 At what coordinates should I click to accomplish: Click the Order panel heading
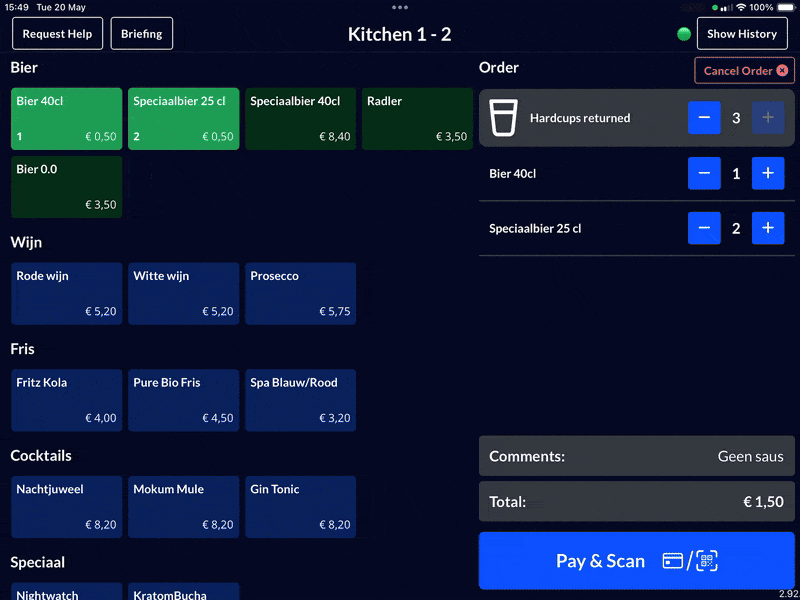click(498, 67)
